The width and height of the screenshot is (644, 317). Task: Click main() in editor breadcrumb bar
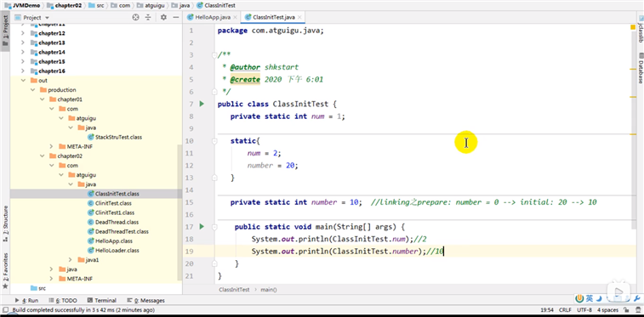(x=269, y=290)
